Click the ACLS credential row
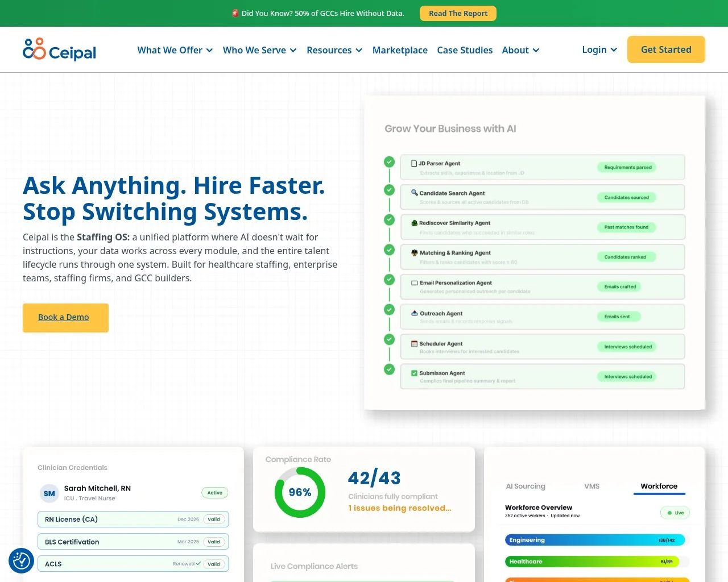The image size is (728, 582). pyautogui.click(x=133, y=564)
